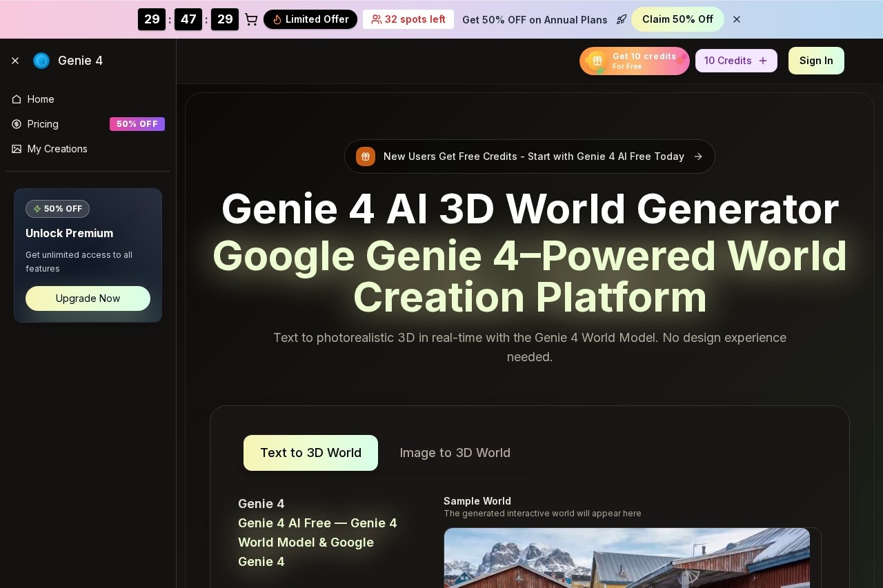Click the Unlock Premium heading
Screen dimensions: 883x588
[69, 233]
